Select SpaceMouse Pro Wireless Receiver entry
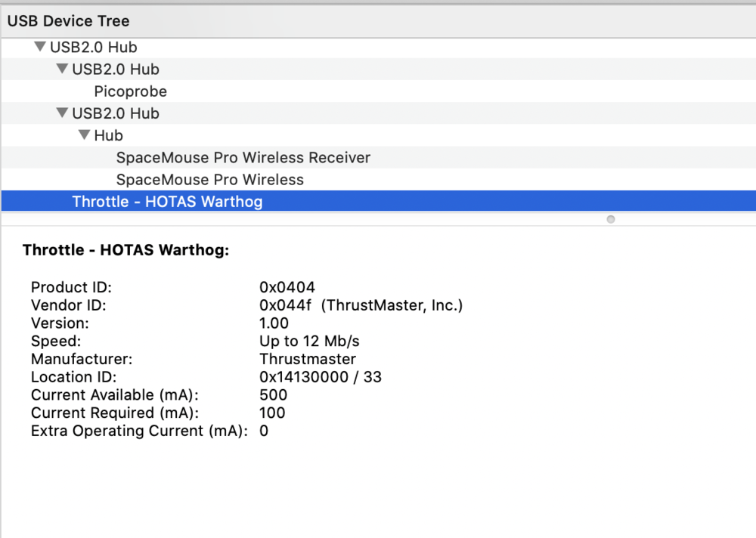The image size is (756, 538). point(243,158)
